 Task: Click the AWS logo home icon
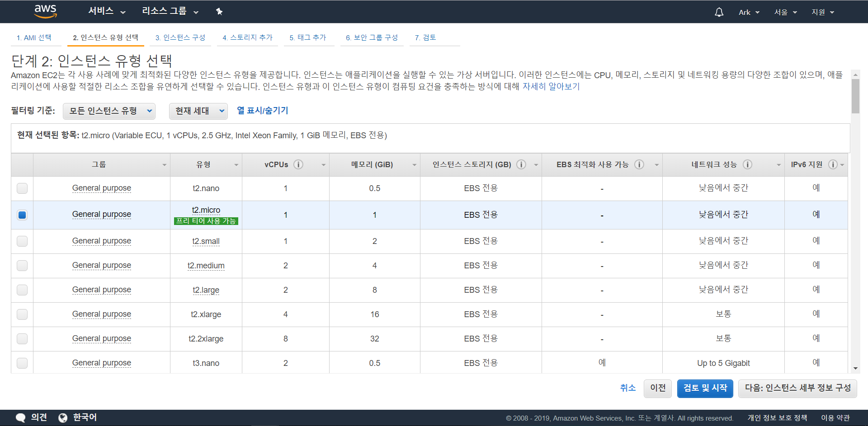[46, 11]
